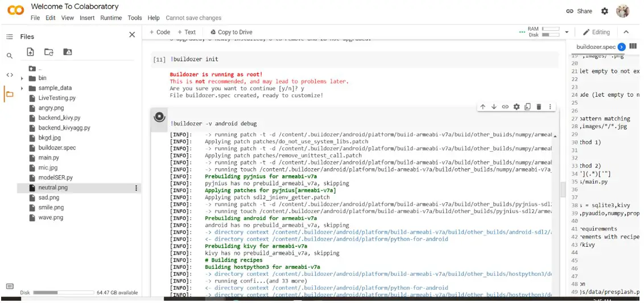Screen dimensions: 644x303
Task: Open settings gear icon in the header
Action: (x=605, y=11)
